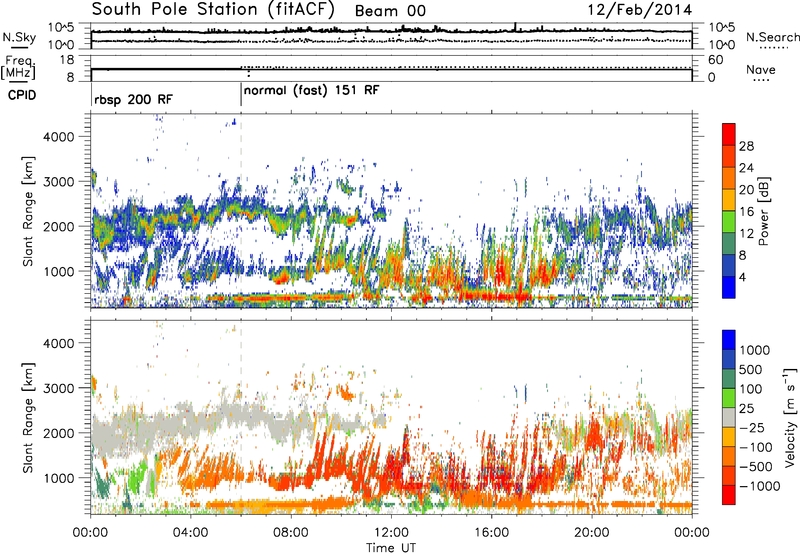This screenshot has width=800, height=554.
Task: Click the dashed CPID change marker in power panel
Action: [241, 212]
